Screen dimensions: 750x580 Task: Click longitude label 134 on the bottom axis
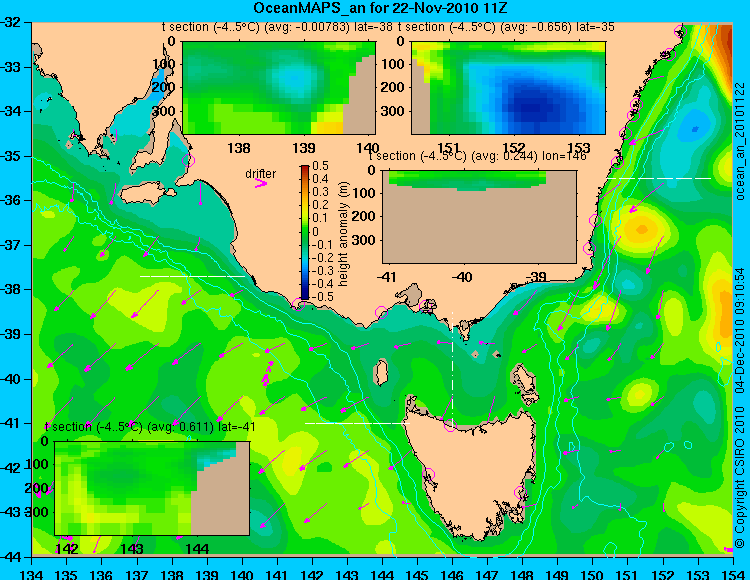point(32,574)
